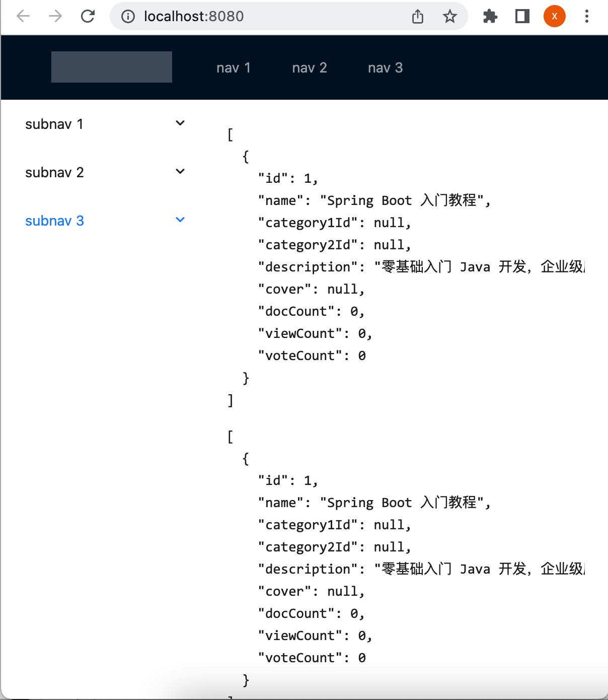608x700 pixels.
Task: Reload the page with the refresh icon
Action: pyautogui.click(x=88, y=16)
